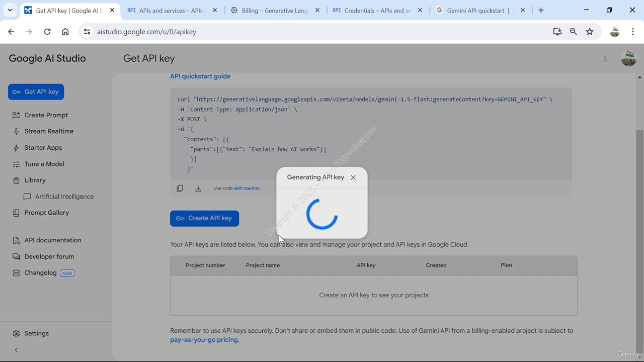644x362 pixels.
Task: Open pay-as-you-go pricing link
Action: point(204,340)
